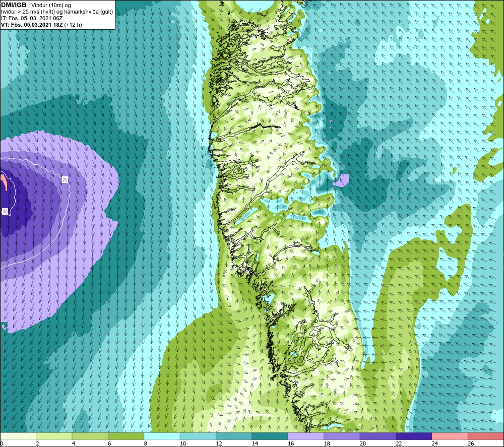Click the '25' gust contour label
The image size is (504, 447).
(x=65, y=179)
